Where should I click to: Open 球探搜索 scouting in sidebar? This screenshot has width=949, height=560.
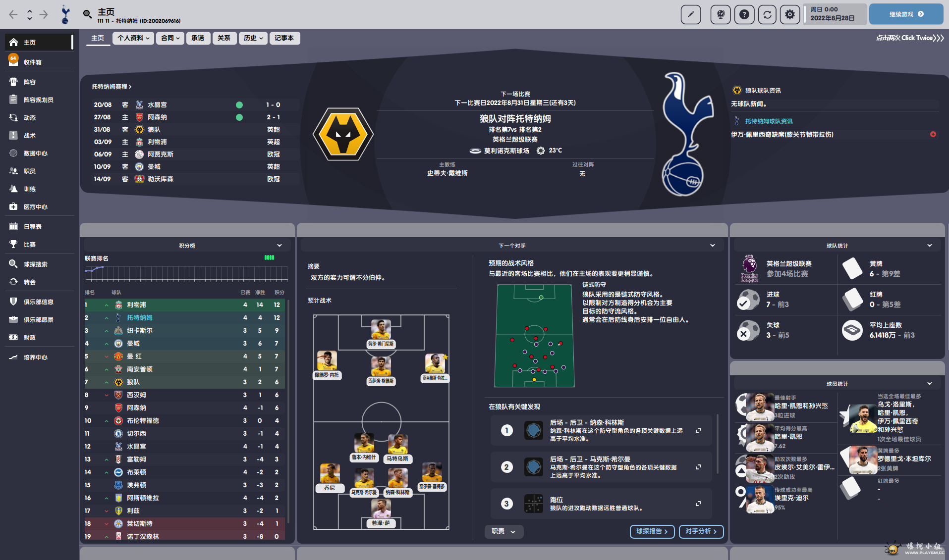pos(40,264)
